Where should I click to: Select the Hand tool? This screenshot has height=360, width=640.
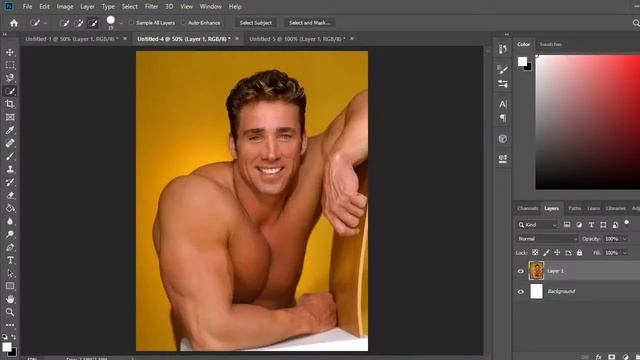(10, 299)
